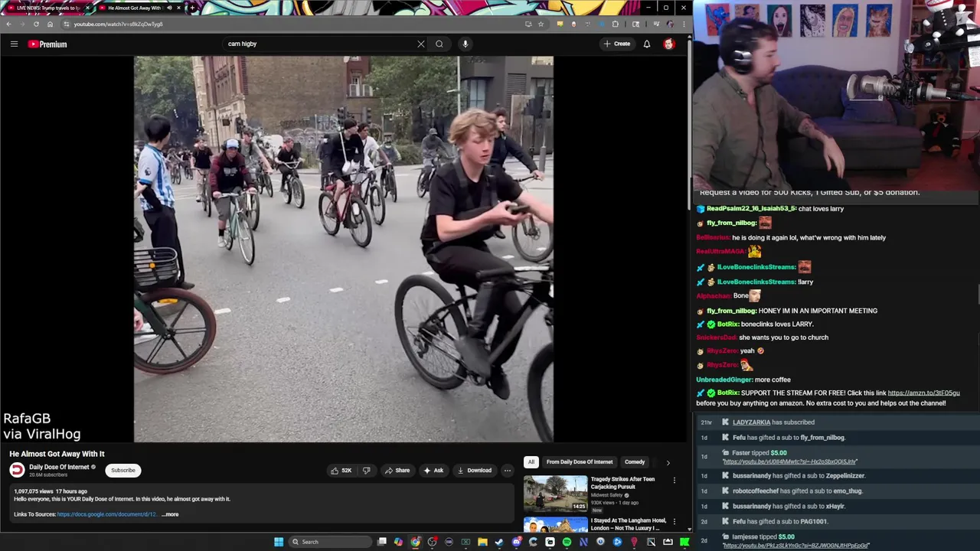
Task: Click the amzn.to link in BotRix chat message
Action: pos(923,393)
